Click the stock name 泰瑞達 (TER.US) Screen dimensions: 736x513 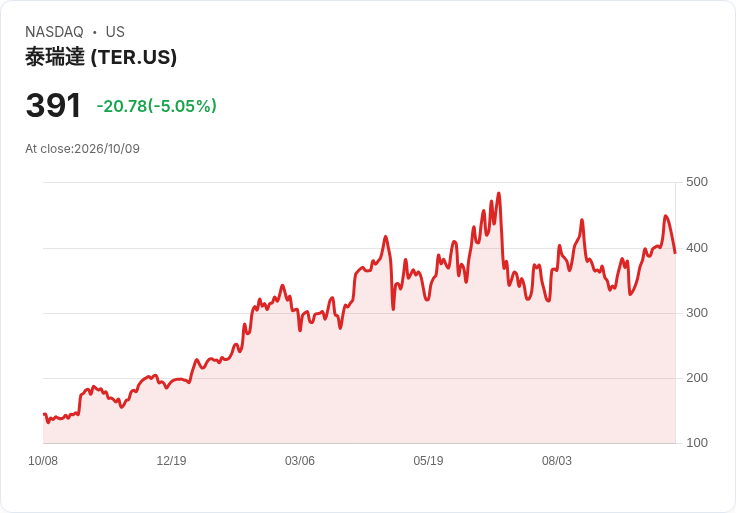[101, 57]
